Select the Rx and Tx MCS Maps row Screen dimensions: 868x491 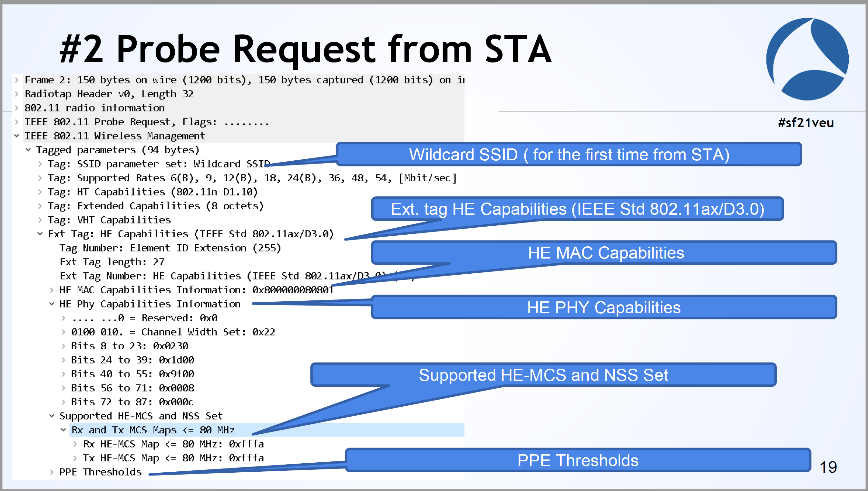point(152,430)
